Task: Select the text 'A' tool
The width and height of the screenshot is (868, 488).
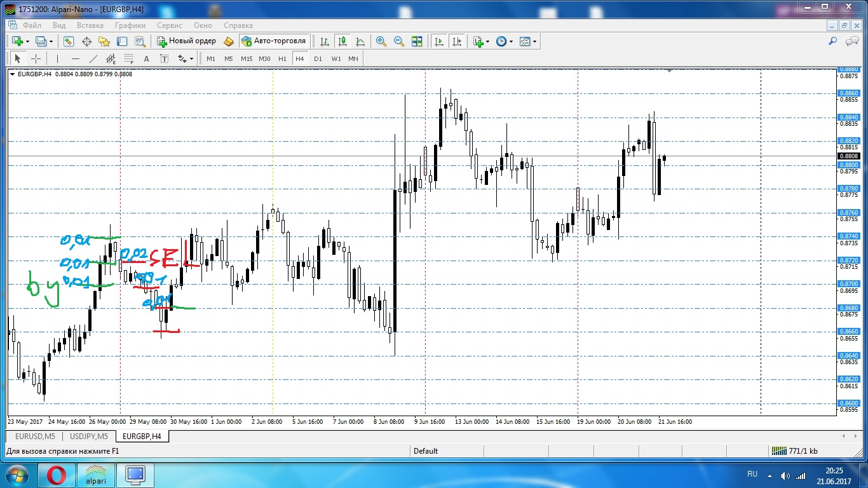Action: (x=146, y=58)
